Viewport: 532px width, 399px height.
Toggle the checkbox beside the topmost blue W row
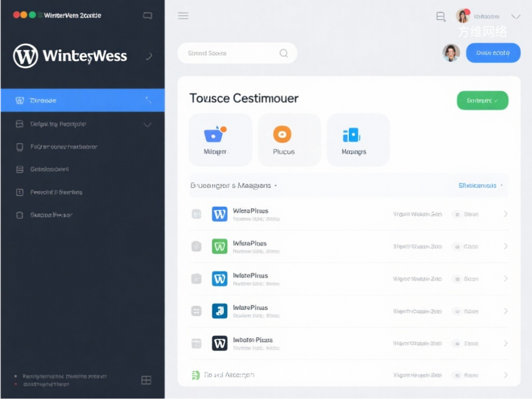tap(196, 214)
